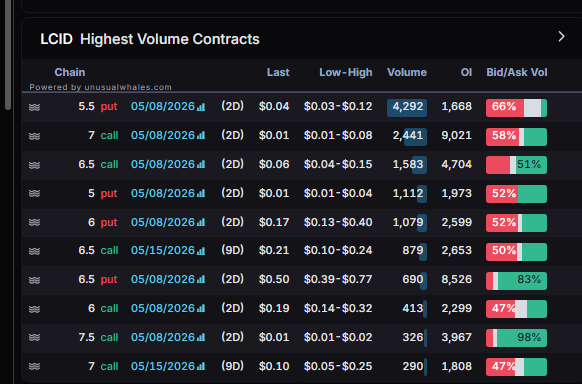Screen dimensions: 582x384
Task: Open the 05/08/2026 date link for 6 put
Action: [x=163, y=222]
